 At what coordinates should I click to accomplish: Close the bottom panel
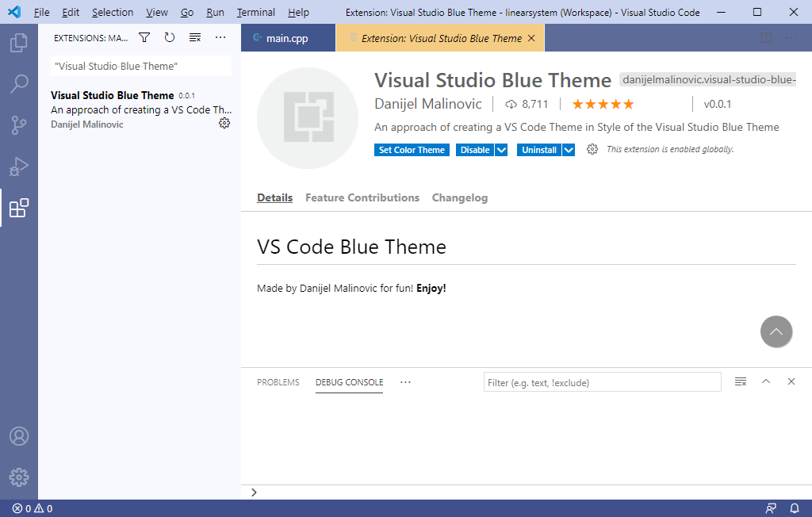(791, 381)
